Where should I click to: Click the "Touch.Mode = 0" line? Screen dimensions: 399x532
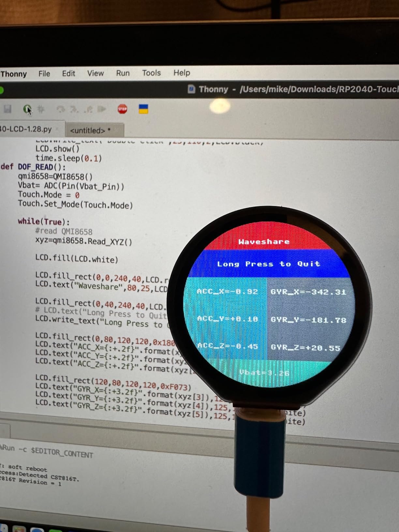[49, 195]
